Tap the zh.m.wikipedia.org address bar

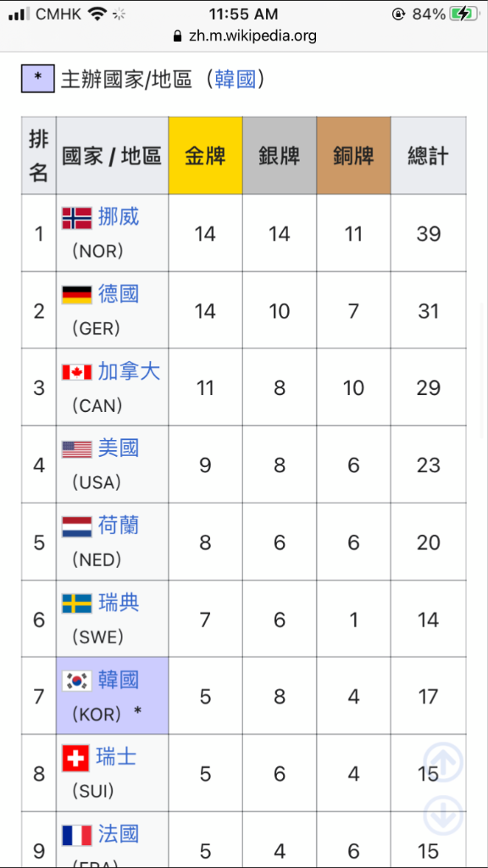(x=244, y=36)
